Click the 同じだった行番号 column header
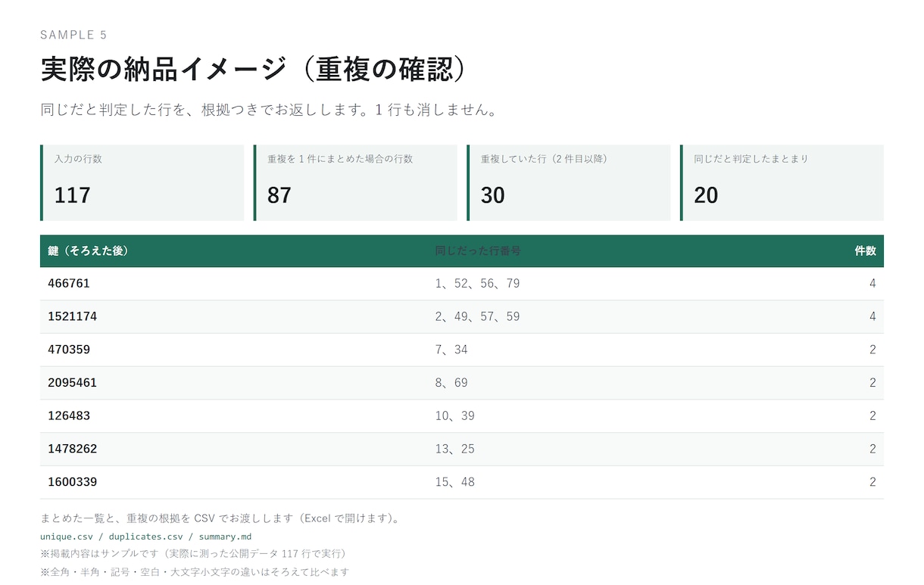924x585 pixels. click(478, 251)
